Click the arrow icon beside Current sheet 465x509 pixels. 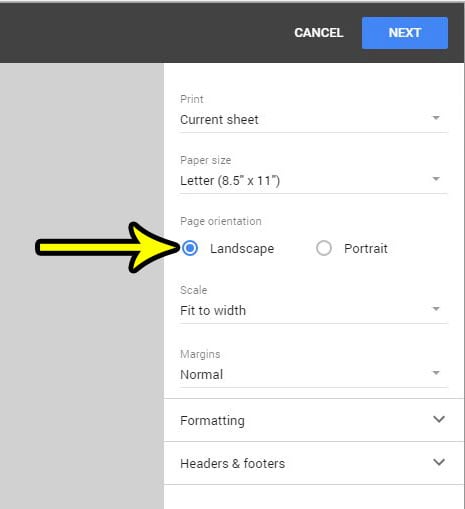pos(436,118)
